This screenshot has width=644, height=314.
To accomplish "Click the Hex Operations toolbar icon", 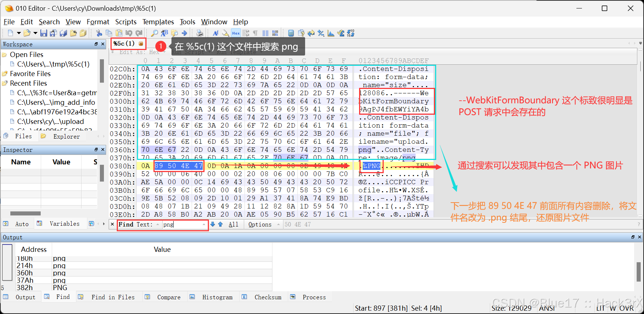I will pos(321,33).
